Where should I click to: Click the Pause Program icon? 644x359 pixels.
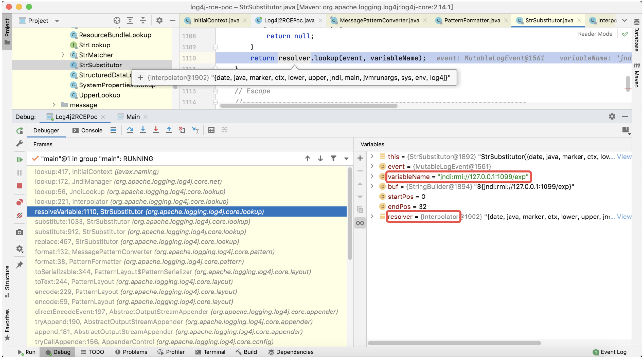[x=20, y=173]
